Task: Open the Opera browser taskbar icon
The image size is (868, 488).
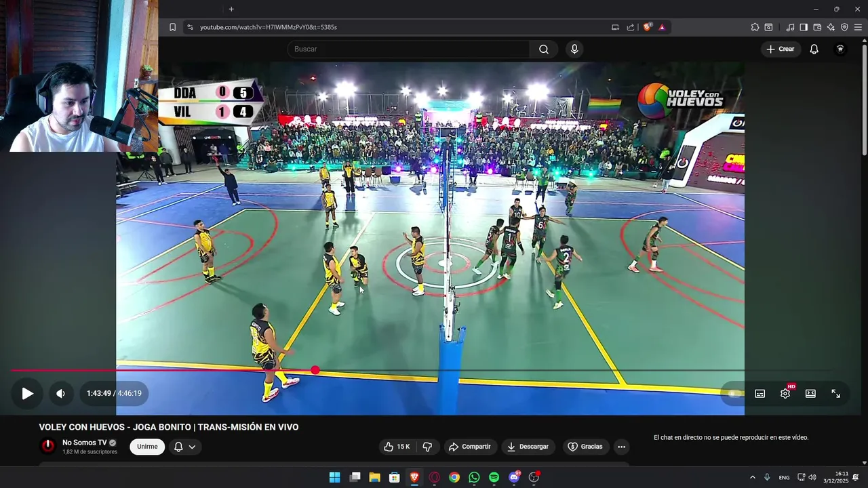Action: (x=434, y=477)
